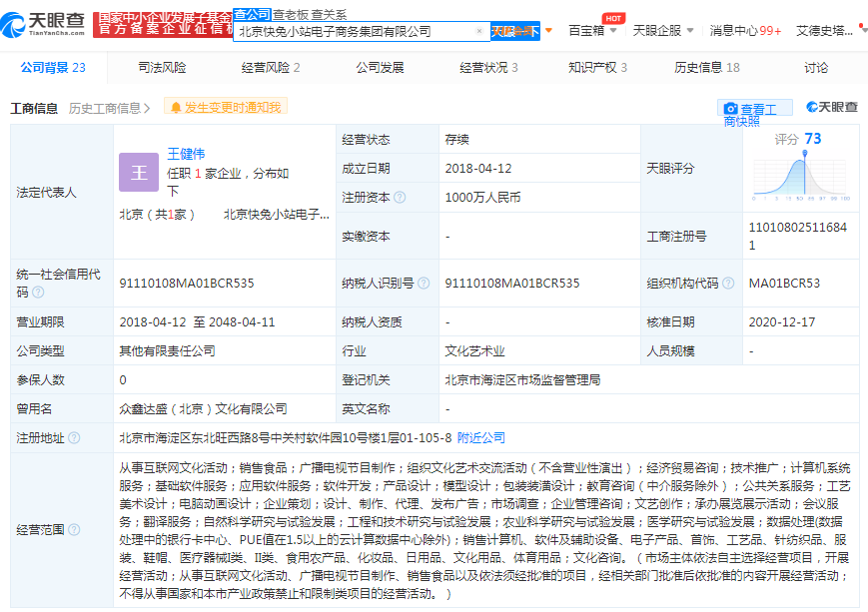Open the help icon next to 纳税人识别号
The width and height of the screenshot is (868, 612).
tap(424, 283)
